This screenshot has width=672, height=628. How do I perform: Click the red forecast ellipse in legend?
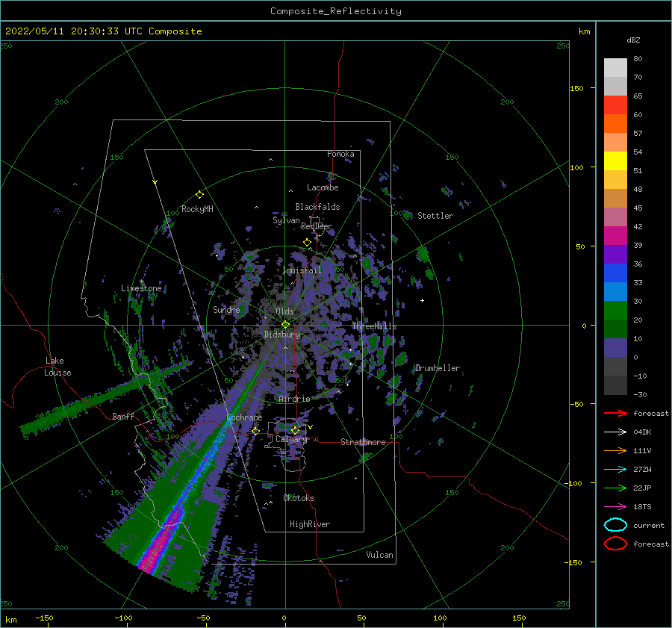click(615, 544)
